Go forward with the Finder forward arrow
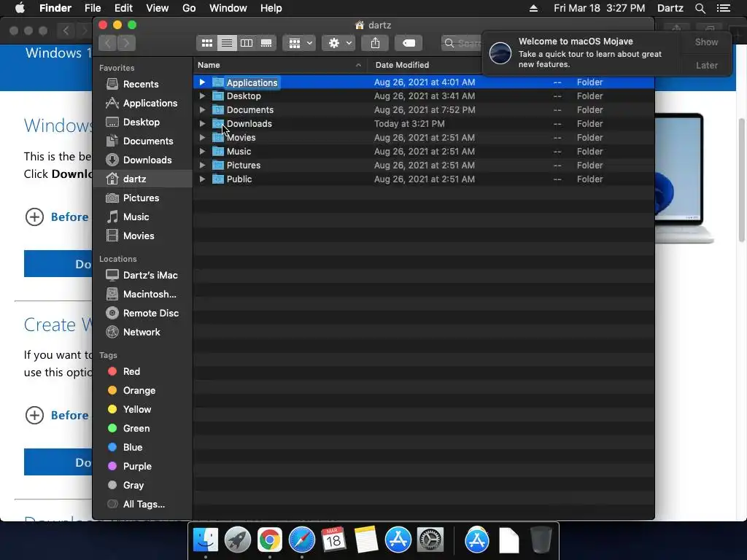 126,43
